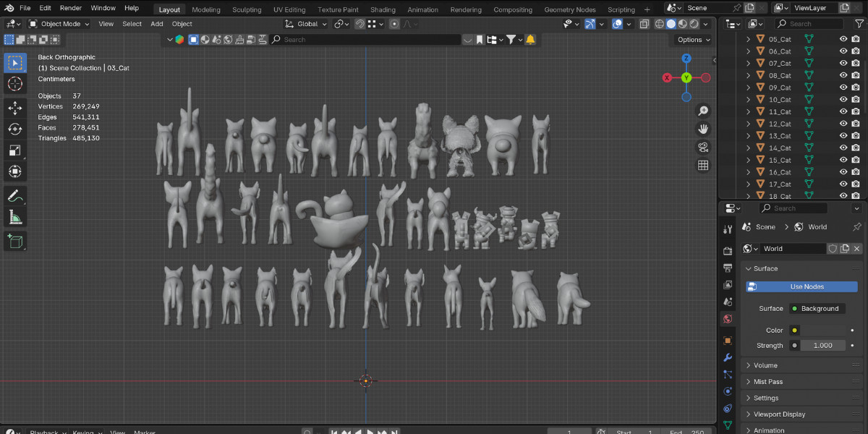Select the Transform tool
This screenshot has width=868, height=434.
15,171
